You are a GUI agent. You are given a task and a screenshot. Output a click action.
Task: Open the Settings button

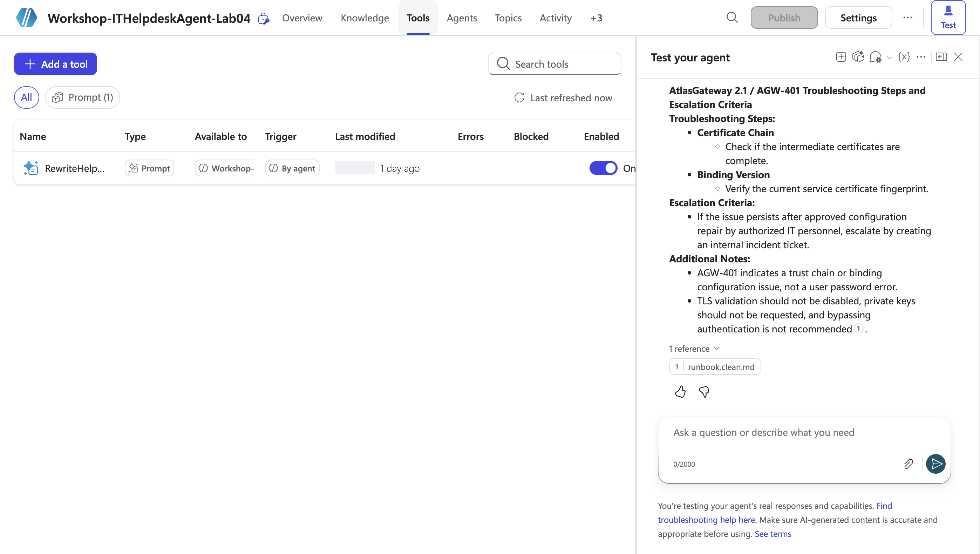point(858,18)
